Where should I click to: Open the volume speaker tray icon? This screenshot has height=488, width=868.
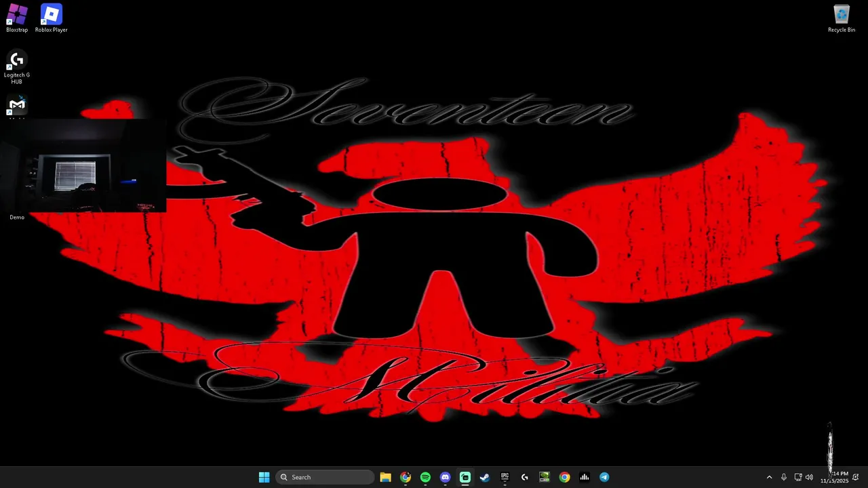point(810,477)
